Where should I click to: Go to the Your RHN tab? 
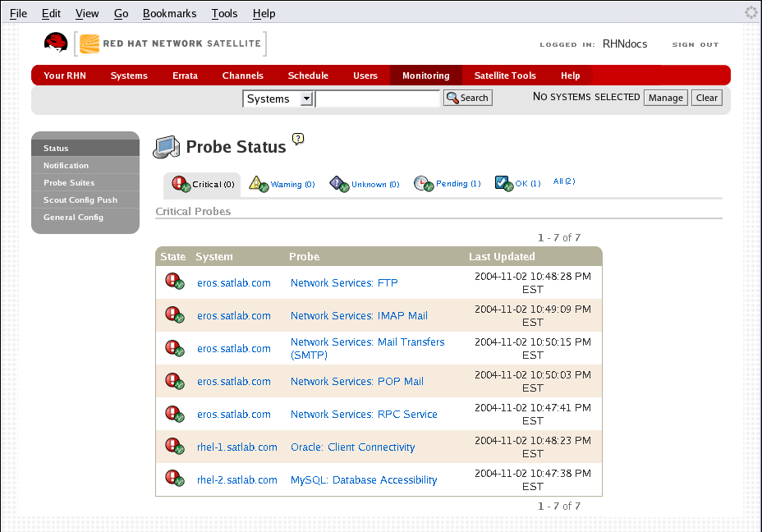[x=65, y=76]
